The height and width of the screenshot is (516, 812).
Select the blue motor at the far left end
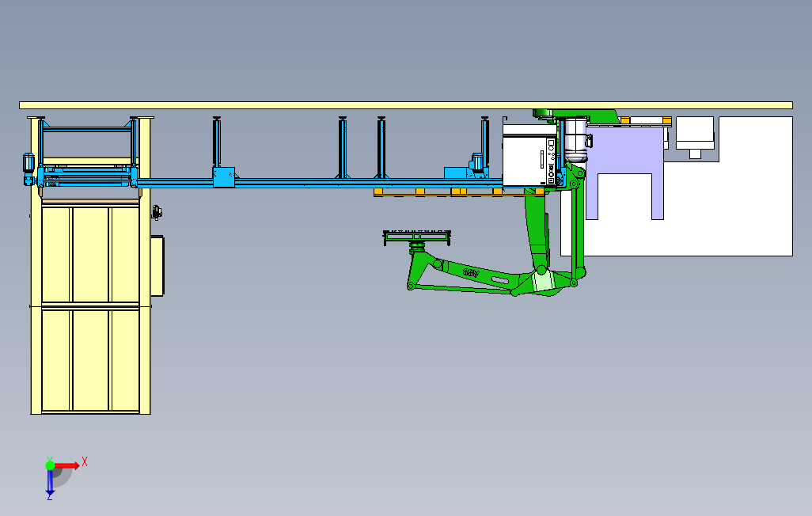pyautogui.click(x=28, y=169)
